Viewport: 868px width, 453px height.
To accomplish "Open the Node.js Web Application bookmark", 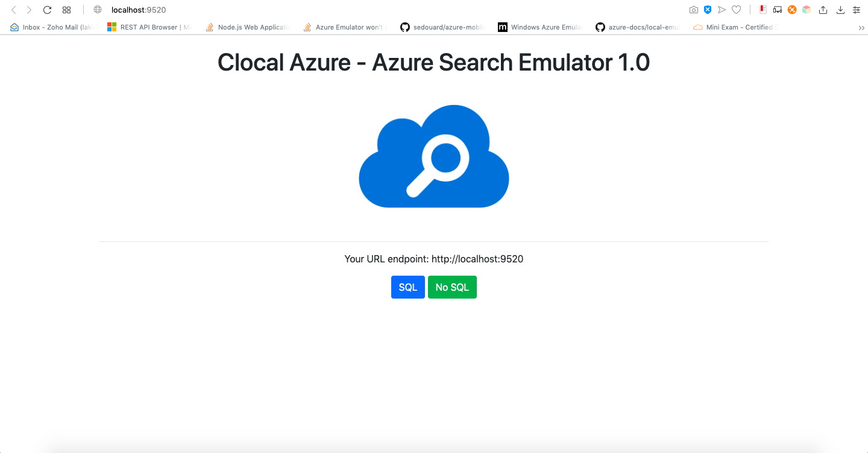I will (x=247, y=27).
